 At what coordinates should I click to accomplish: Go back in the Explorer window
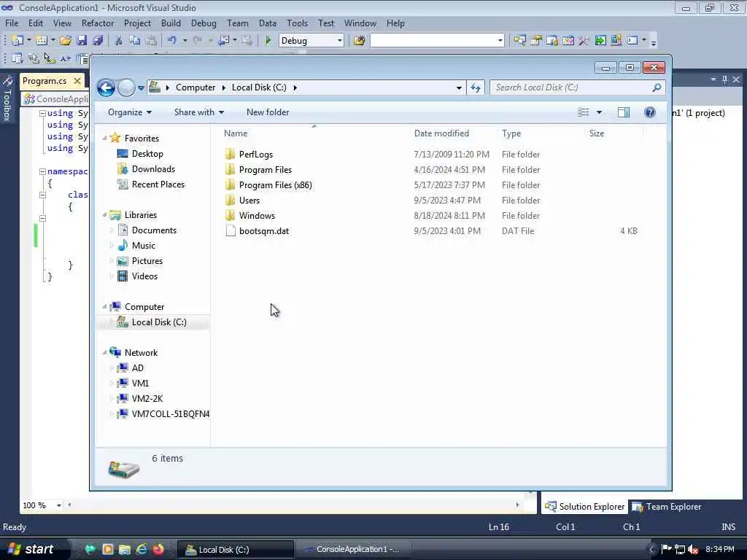[106, 87]
